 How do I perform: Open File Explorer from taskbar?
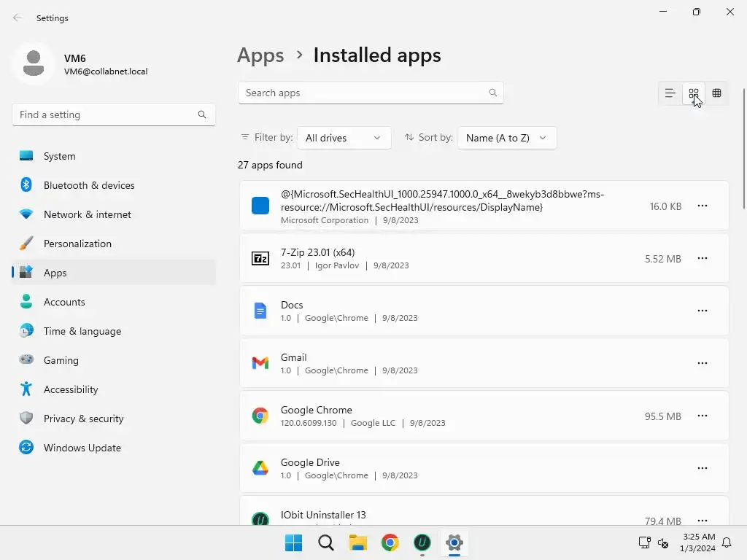coord(357,542)
